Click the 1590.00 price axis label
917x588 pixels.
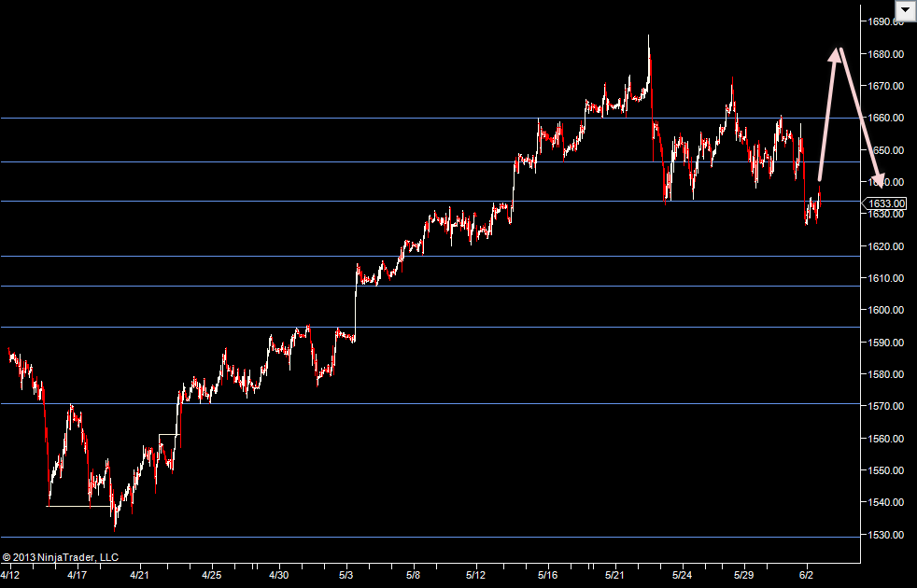tap(885, 343)
